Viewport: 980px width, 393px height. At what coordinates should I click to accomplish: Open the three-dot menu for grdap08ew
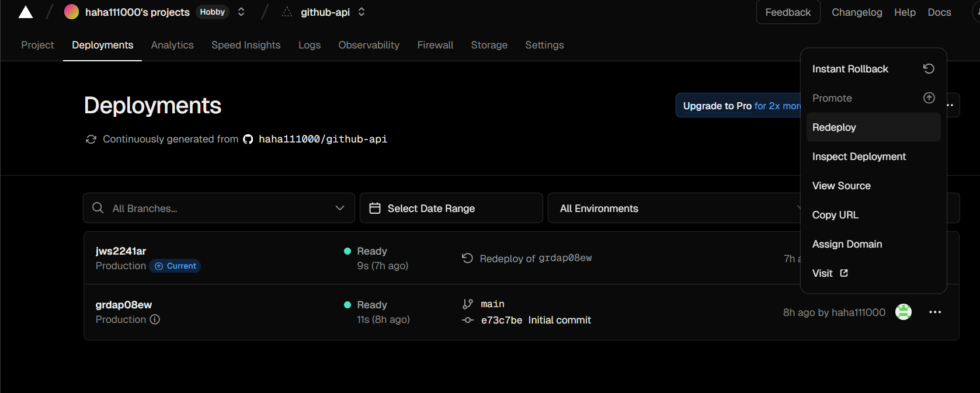(934, 312)
